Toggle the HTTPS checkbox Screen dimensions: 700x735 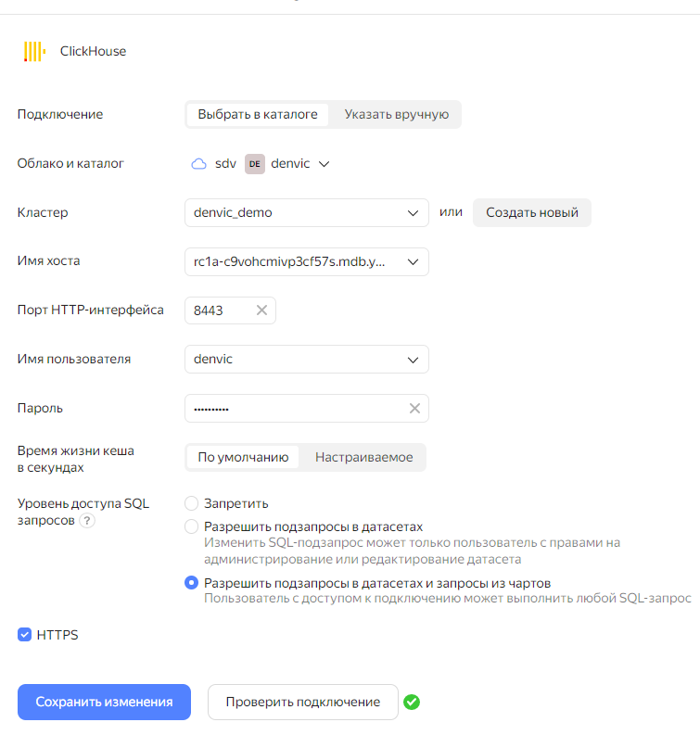pos(25,635)
